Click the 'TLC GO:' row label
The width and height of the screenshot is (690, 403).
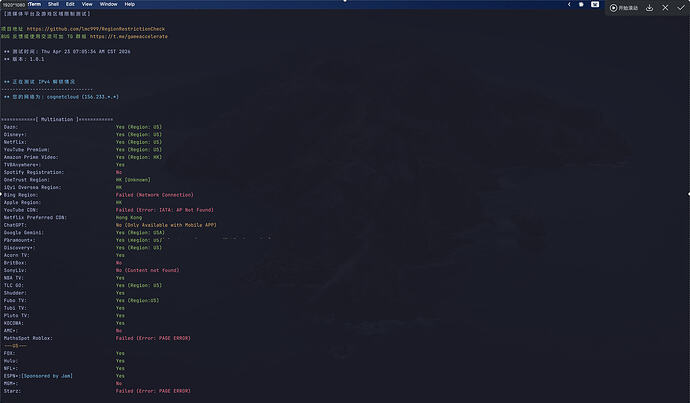tap(14, 285)
